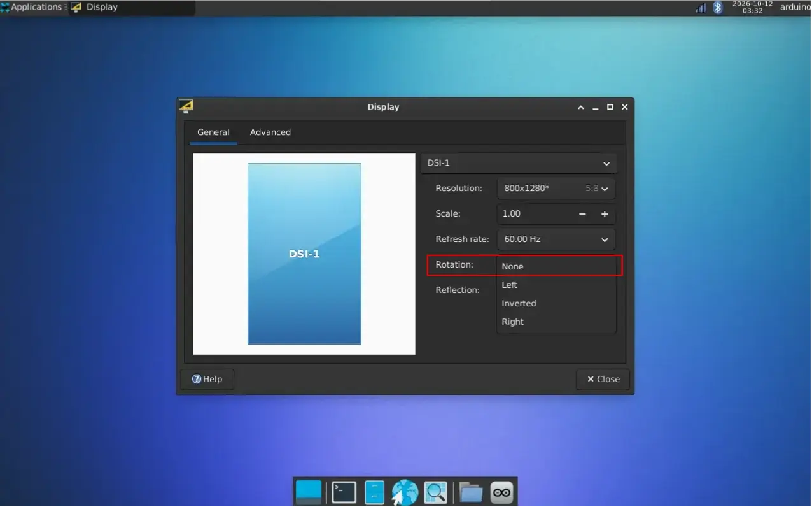Select None in the Rotation list
This screenshot has width=812, height=507.
pos(556,266)
